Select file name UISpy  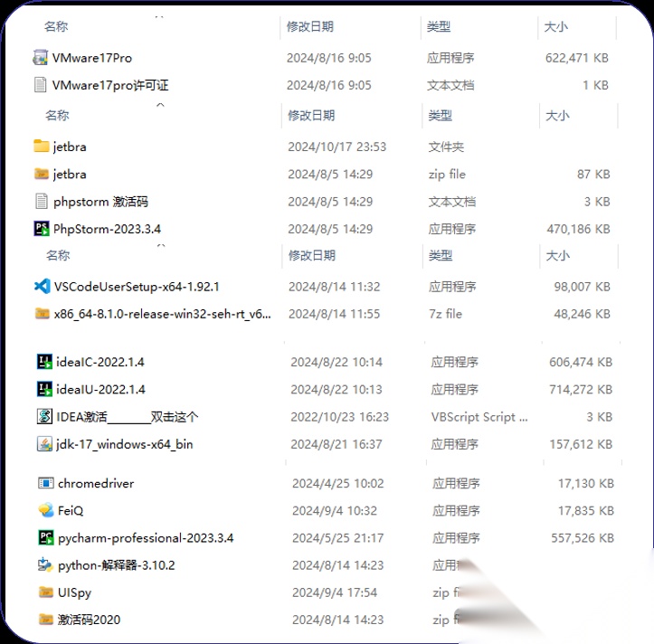(x=75, y=592)
